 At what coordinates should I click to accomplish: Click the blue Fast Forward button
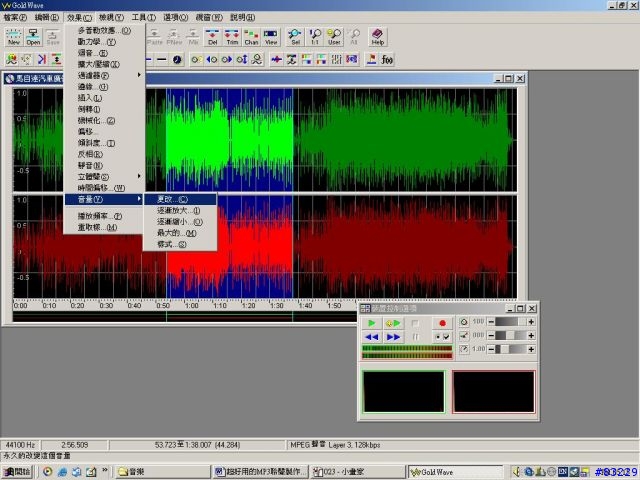[x=393, y=337]
